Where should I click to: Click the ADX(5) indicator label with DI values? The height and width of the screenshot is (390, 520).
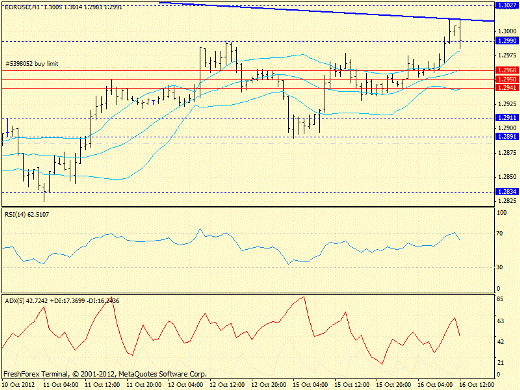62,301
